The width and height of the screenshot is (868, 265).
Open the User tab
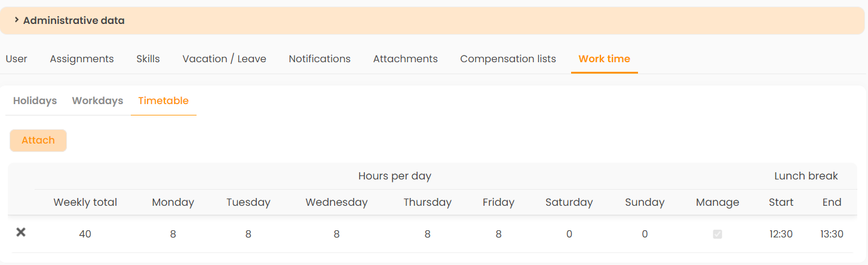pyautogui.click(x=17, y=59)
